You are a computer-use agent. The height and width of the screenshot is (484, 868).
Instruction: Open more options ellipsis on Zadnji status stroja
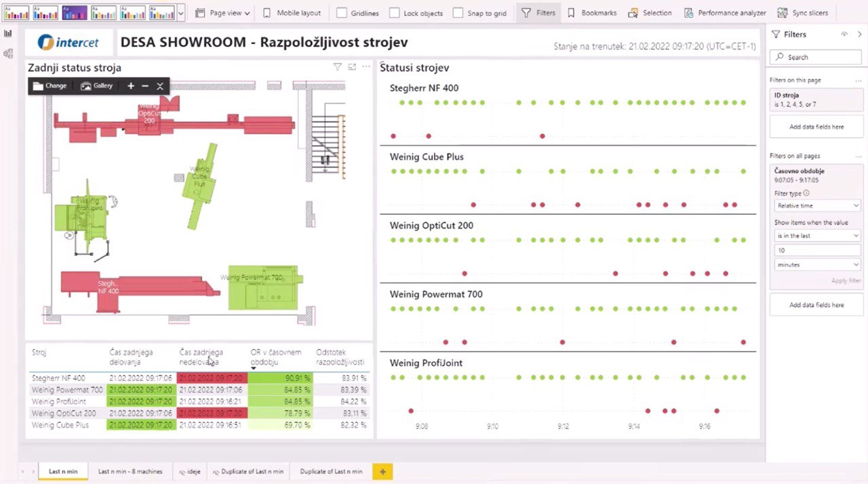pyautogui.click(x=366, y=66)
